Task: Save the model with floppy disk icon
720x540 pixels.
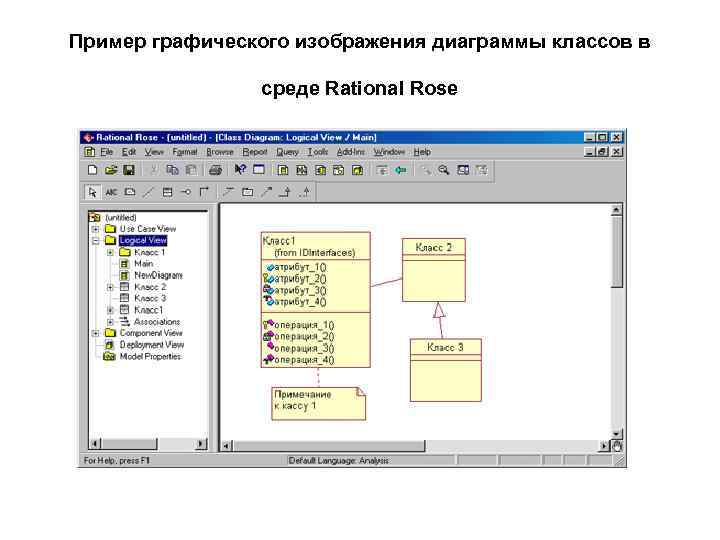Action: [x=129, y=170]
